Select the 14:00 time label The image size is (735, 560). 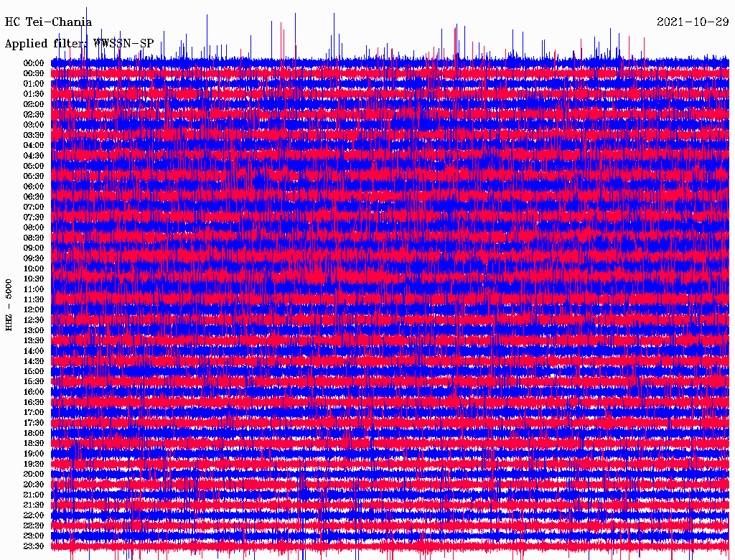pos(34,351)
